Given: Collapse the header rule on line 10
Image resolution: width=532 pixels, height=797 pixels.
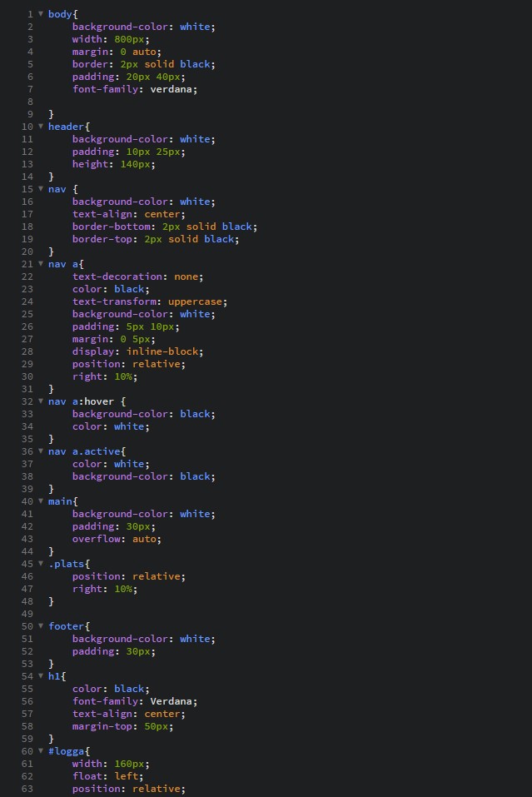Looking at the screenshot, I should pyautogui.click(x=41, y=127).
